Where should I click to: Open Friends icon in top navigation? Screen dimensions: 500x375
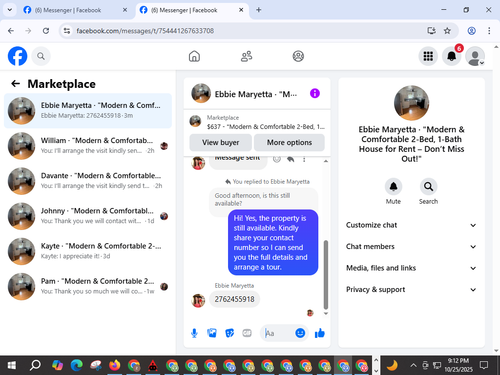[x=246, y=56]
